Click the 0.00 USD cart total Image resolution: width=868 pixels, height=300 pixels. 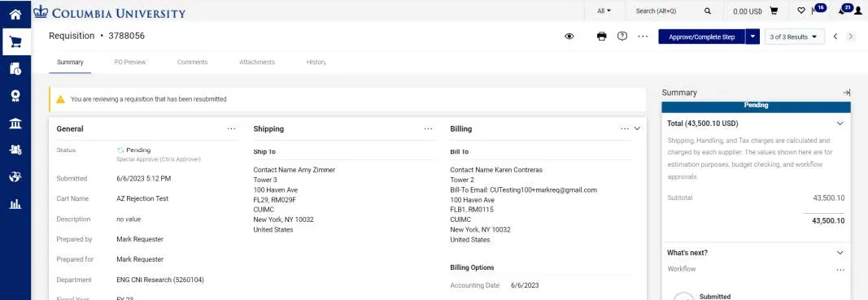tap(748, 11)
